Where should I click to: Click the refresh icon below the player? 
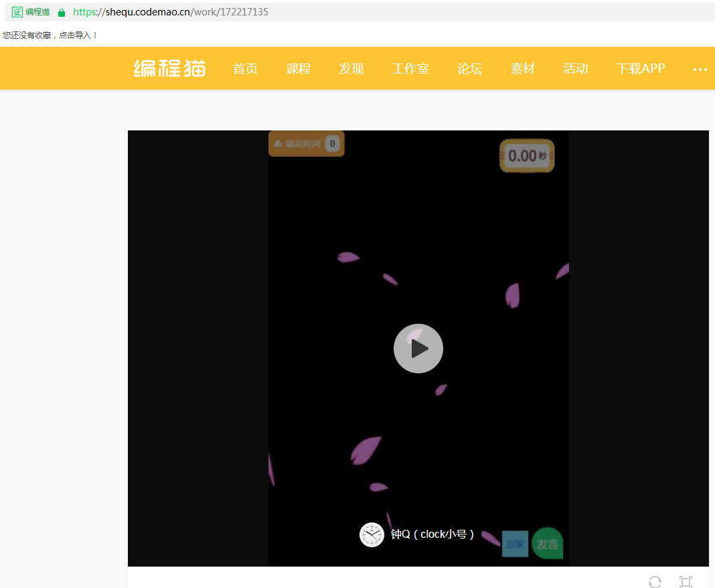[x=655, y=581]
